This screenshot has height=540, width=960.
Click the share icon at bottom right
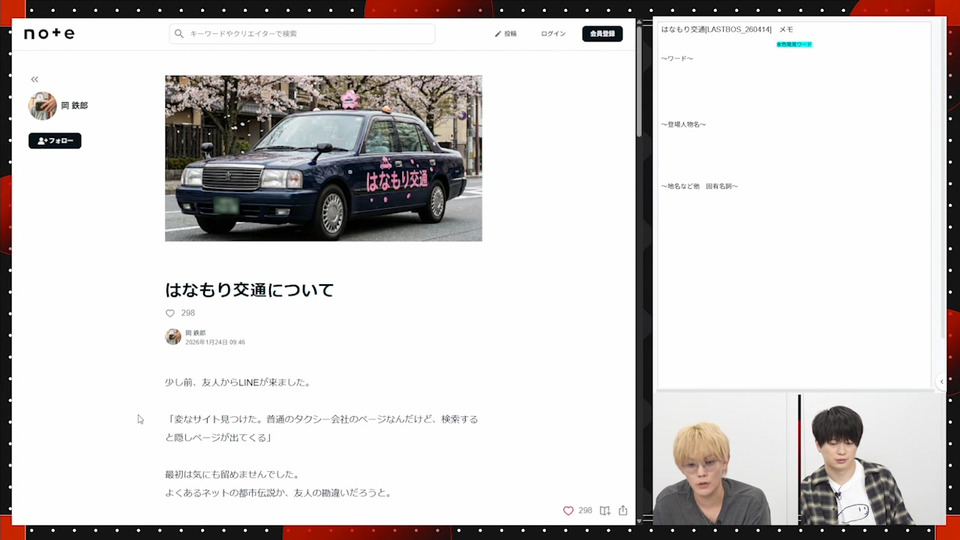(623, 510)
